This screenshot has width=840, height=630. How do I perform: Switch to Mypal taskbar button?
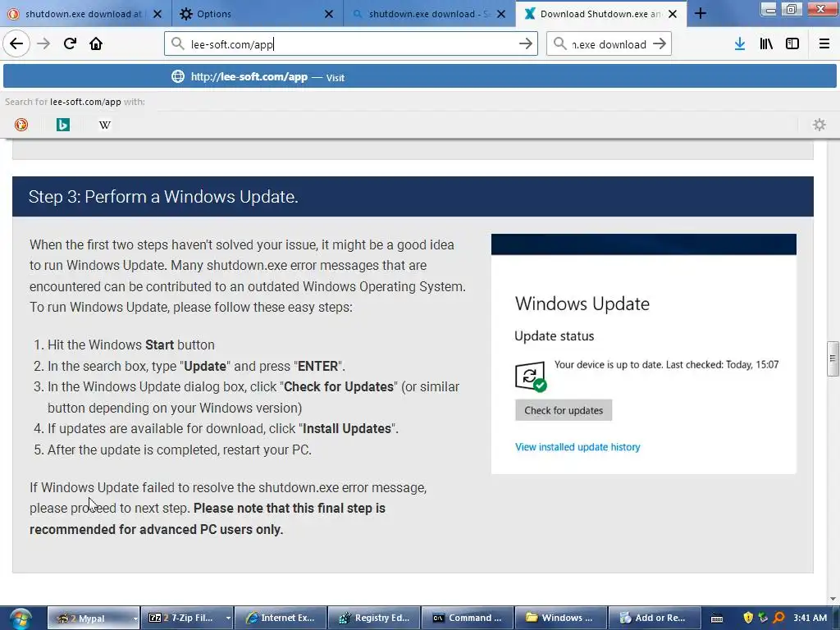[x=90, y=619]
